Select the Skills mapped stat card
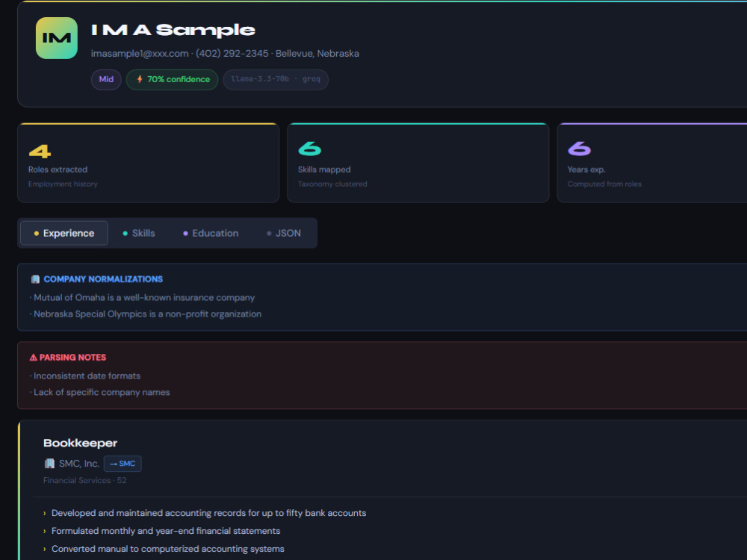747x560 pixels. (x=418, y=163)
